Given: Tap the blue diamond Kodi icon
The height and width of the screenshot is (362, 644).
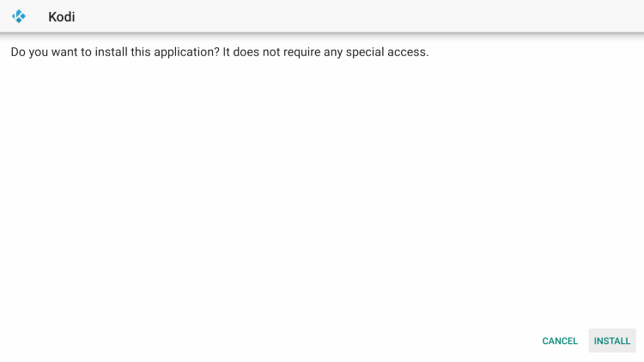Looking at the screenshot, I should pyautogui.click(x=19, y=16).
